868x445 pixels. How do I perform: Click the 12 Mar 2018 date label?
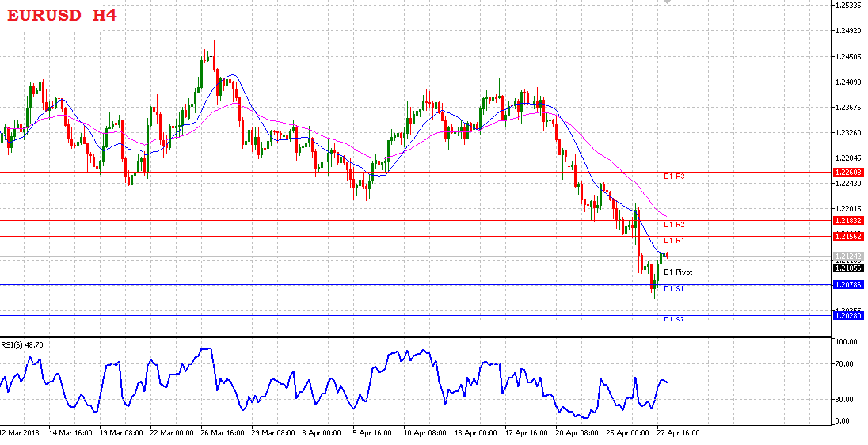(21, 434)
